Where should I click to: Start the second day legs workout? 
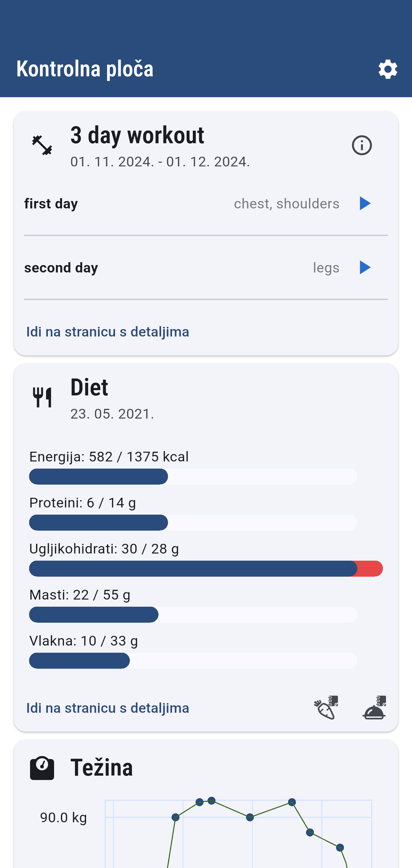tap(365, 268)
